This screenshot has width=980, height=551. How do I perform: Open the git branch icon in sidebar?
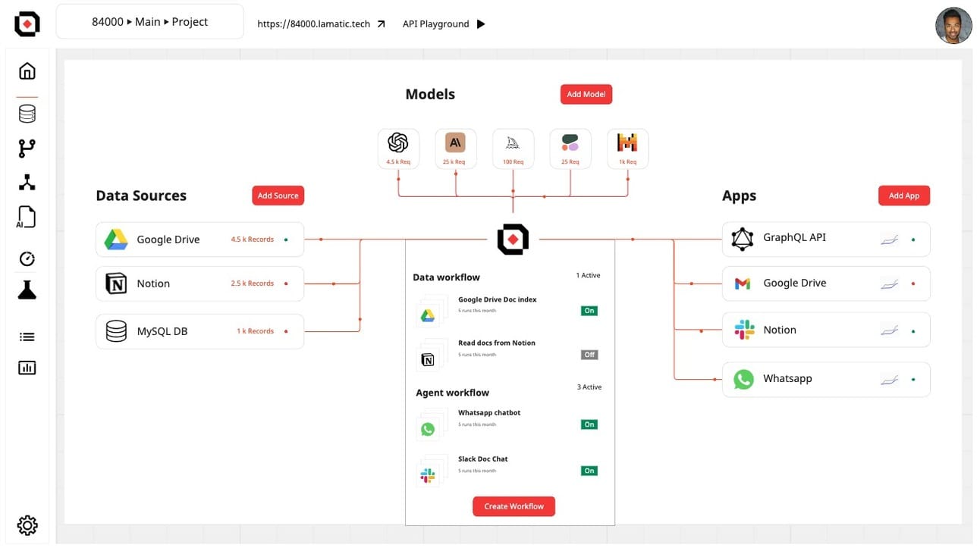click(x=27, y=149)
